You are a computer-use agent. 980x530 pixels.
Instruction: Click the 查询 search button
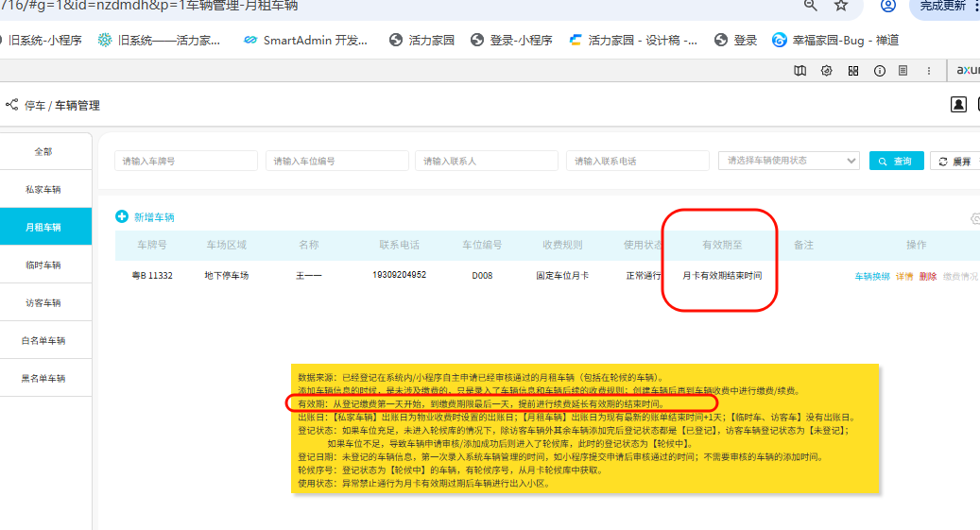[896, 161]
